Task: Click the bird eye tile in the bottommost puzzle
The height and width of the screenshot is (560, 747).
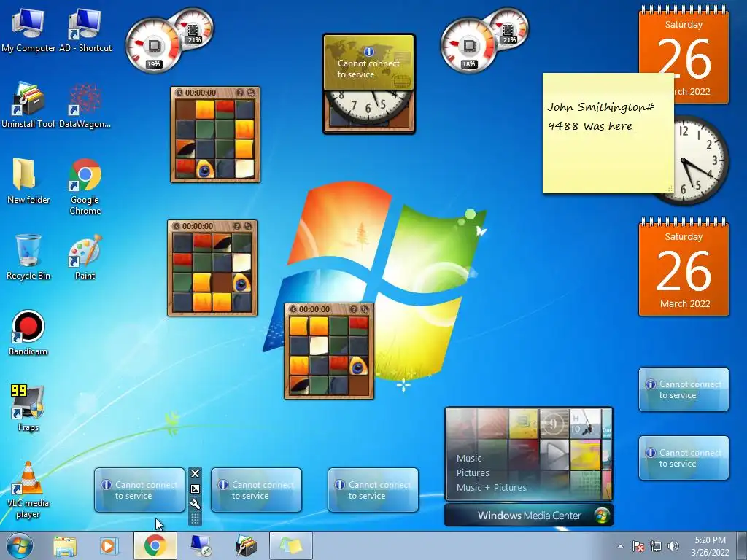Action: (x=358, y=366)
